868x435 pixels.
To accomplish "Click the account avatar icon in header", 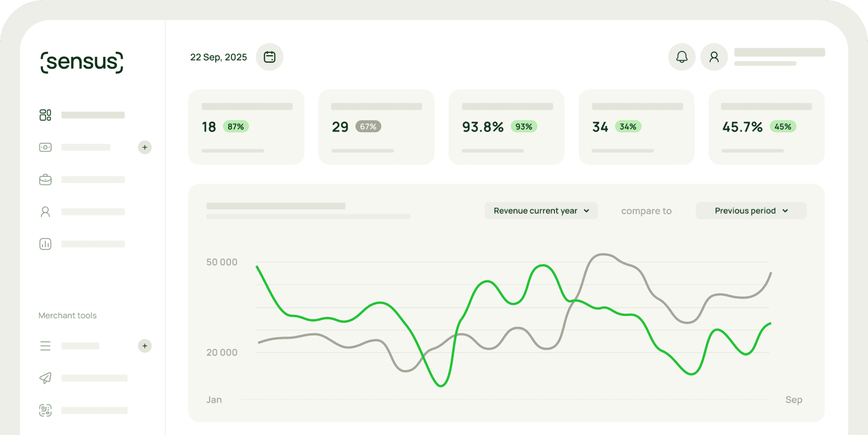I will click(x=714, y=57).
